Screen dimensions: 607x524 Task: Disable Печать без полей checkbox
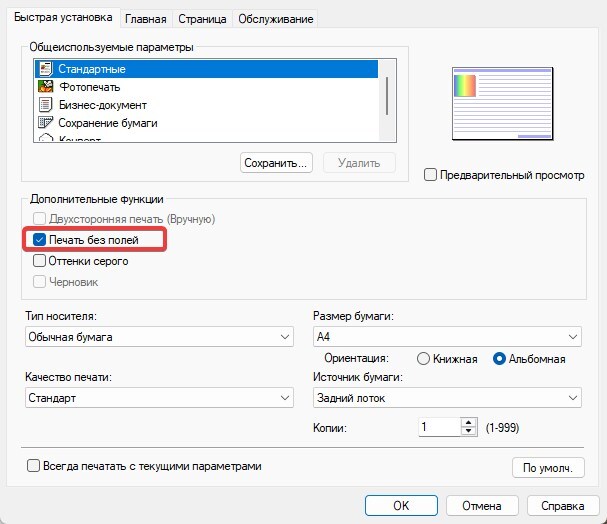click(39, 240)
